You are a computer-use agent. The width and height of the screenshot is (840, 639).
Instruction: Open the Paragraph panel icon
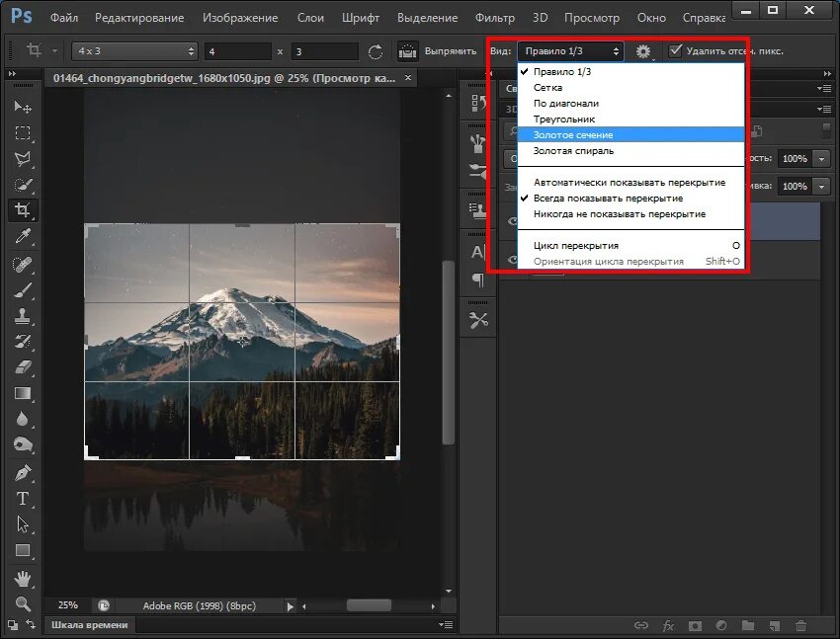coord(477,280)
